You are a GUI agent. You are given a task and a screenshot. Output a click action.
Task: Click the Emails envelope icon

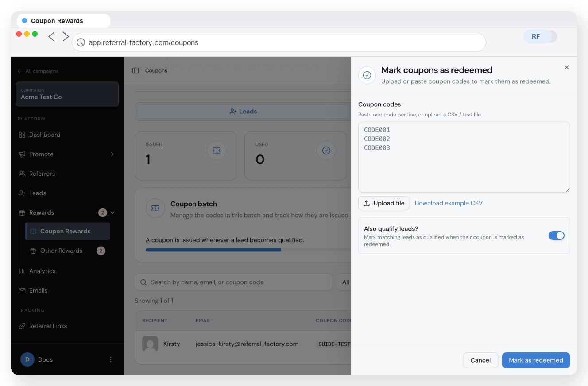pos(22,290)
